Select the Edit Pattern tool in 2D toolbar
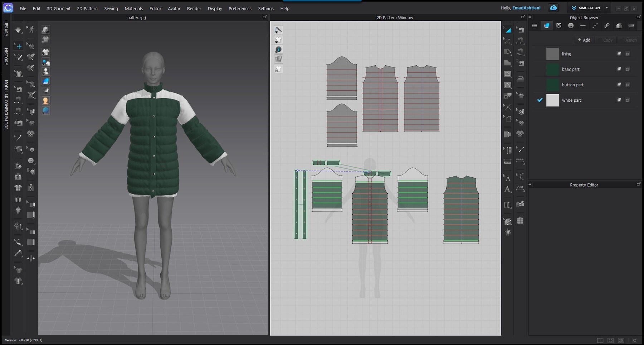This screenshot has width=644, height=345. click(508, 42)
